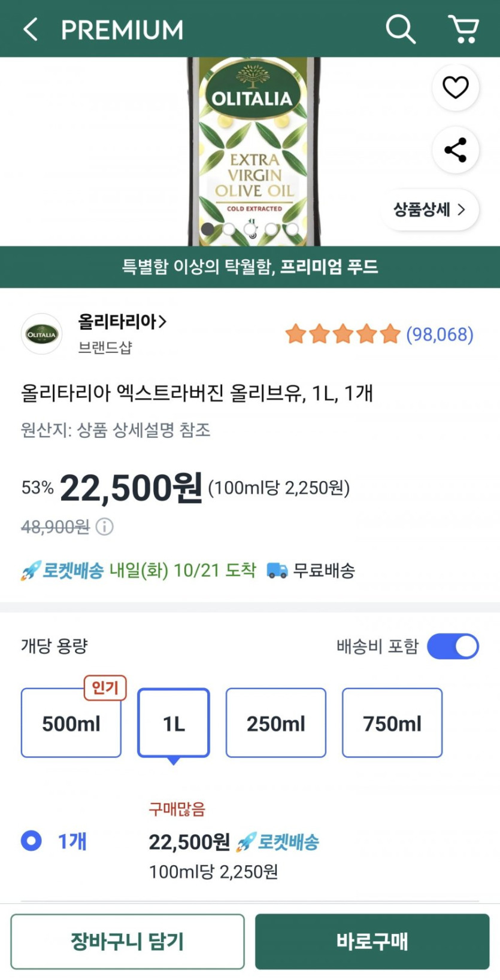Select the 500ml volume option
The image size is (500, 980).
coord(71,723)
